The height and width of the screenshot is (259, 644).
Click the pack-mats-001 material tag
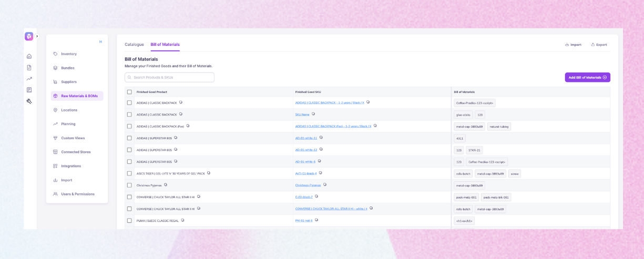pyautogui.click(x=466, y=198)
